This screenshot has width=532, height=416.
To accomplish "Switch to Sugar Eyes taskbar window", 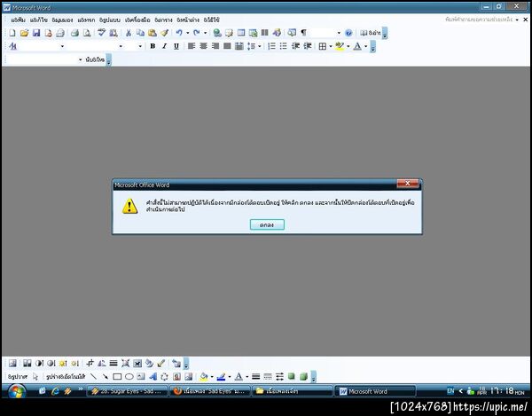I will point(127,391).
